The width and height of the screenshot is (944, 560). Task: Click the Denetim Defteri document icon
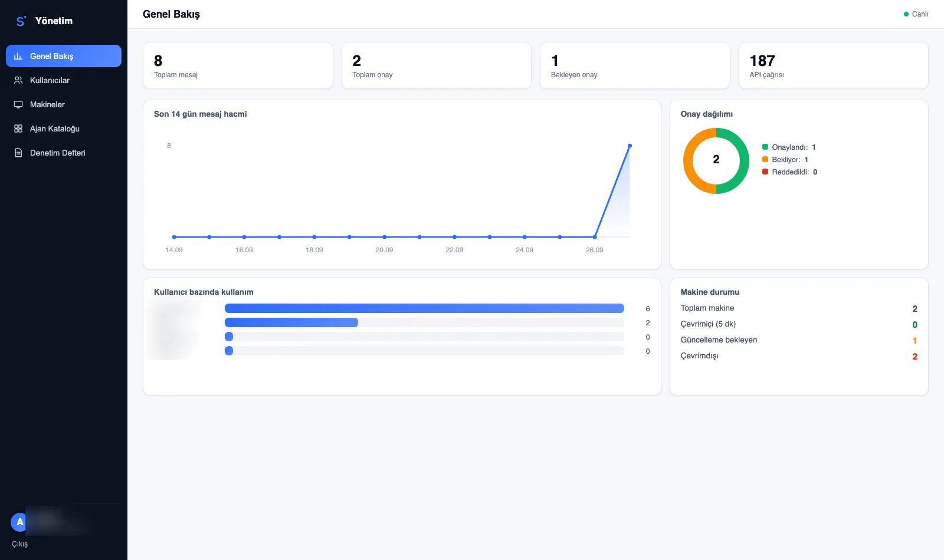click(18, 153)
